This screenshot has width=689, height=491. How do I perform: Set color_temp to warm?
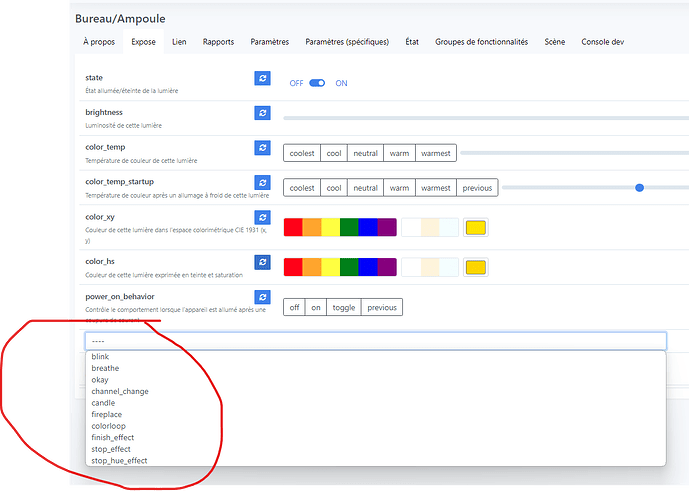coord(399,153)
